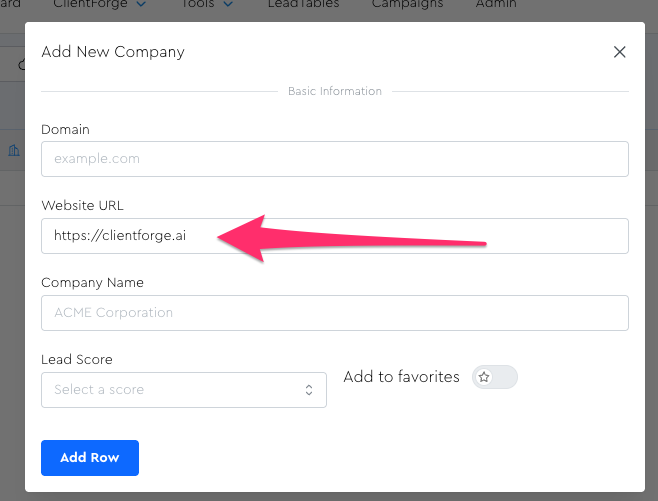Click the Company Name input box
The height and width of the screenshot is (501, 658).
coord(334,313)
